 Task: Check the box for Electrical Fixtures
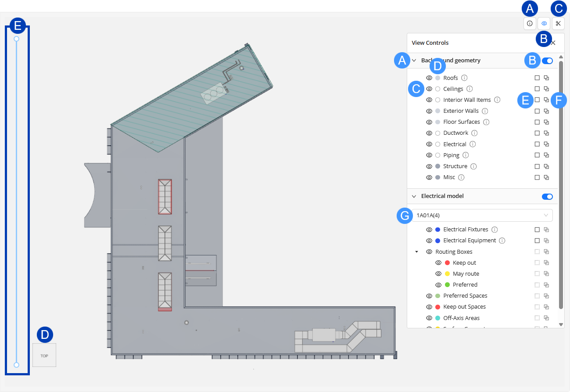coord(537,230)
